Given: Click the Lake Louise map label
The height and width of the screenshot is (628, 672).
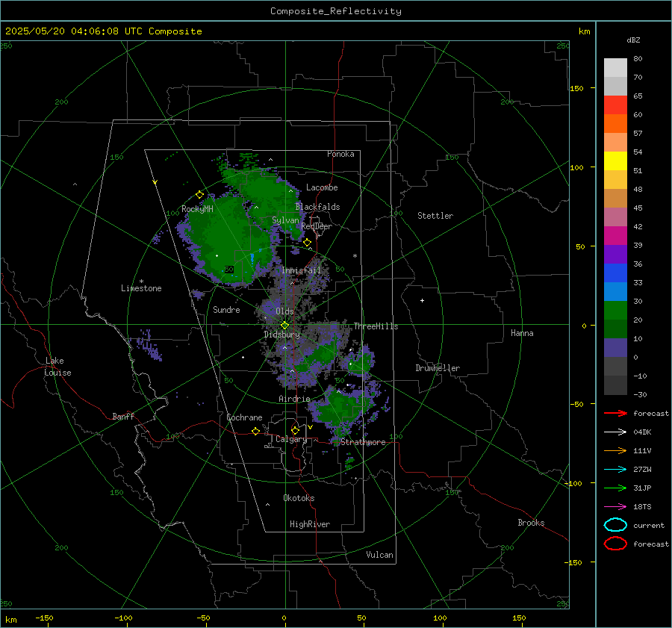Looking at the screenshot, I should (57, 367).
